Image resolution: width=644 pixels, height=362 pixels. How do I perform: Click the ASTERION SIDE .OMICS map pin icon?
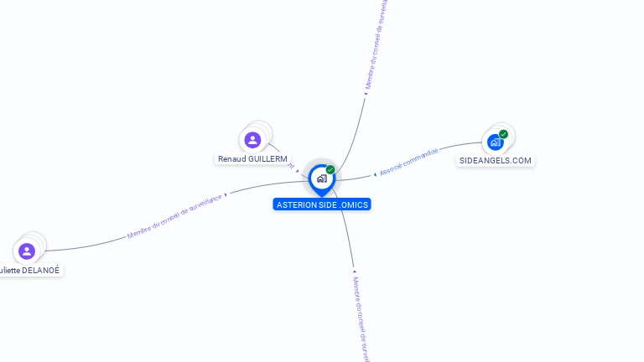click(322, 180)
